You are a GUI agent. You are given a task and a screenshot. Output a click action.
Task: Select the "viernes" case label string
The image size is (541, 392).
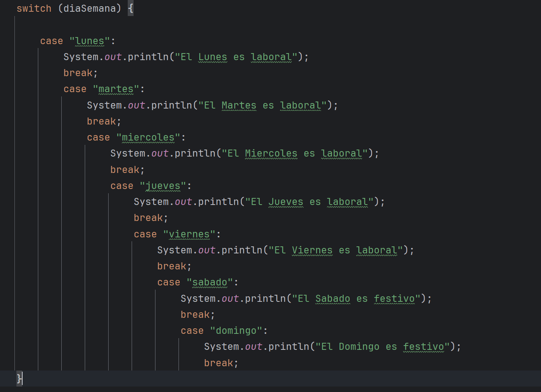189,234
